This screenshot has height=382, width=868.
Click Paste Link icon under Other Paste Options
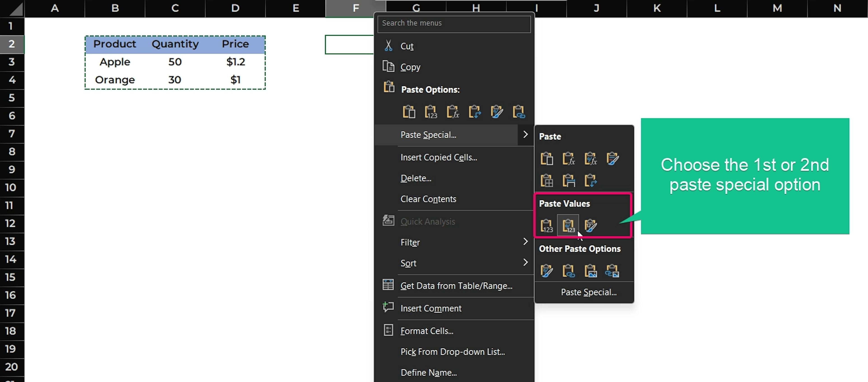pos(568,270)
